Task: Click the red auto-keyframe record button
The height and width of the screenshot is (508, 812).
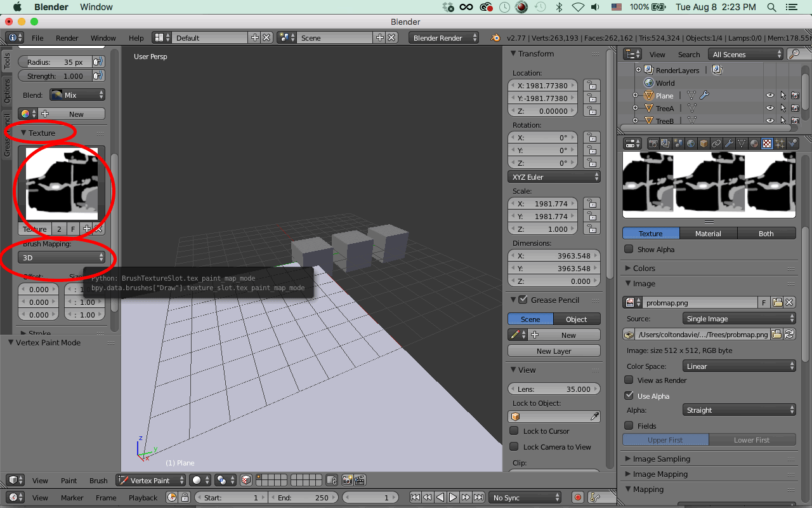Action: (x=578, y=497)
